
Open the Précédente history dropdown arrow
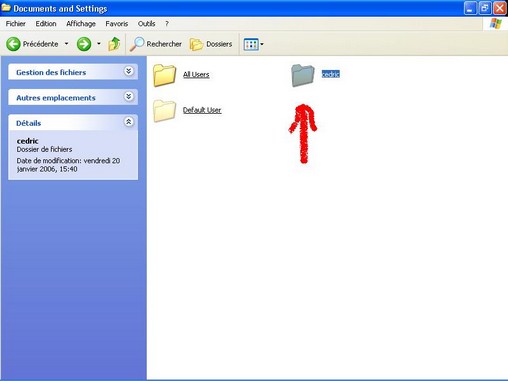click(66, 44)
